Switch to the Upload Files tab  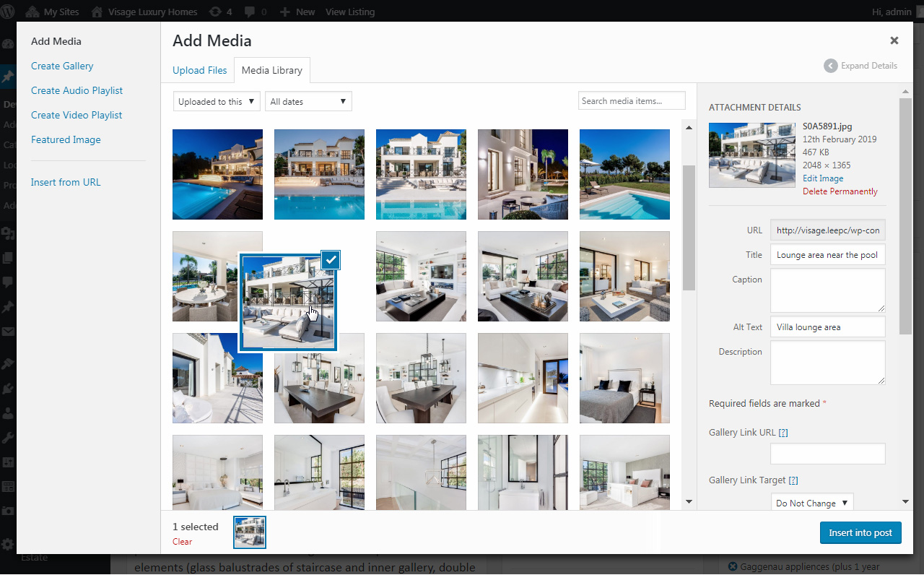click(199, 70)
